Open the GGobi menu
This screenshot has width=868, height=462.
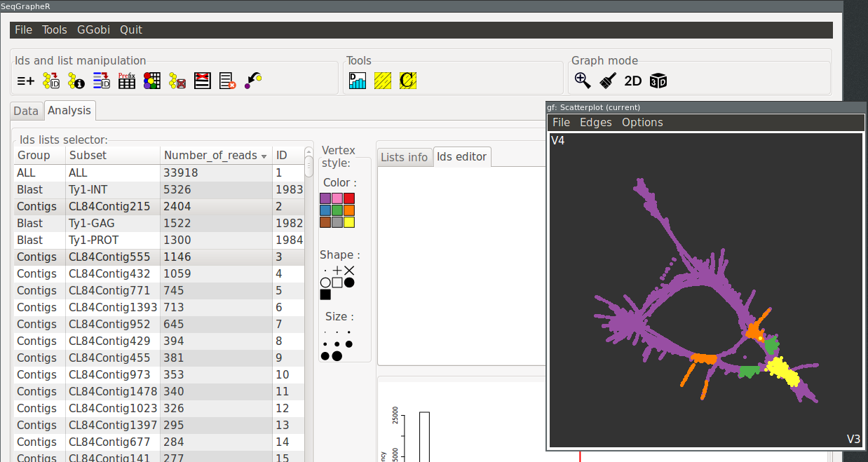(x=93, y=29)
